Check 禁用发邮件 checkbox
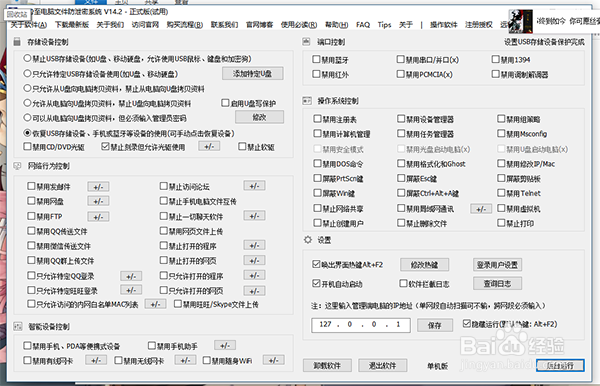The width and height of the screenshot is (600, 386). 31,186
